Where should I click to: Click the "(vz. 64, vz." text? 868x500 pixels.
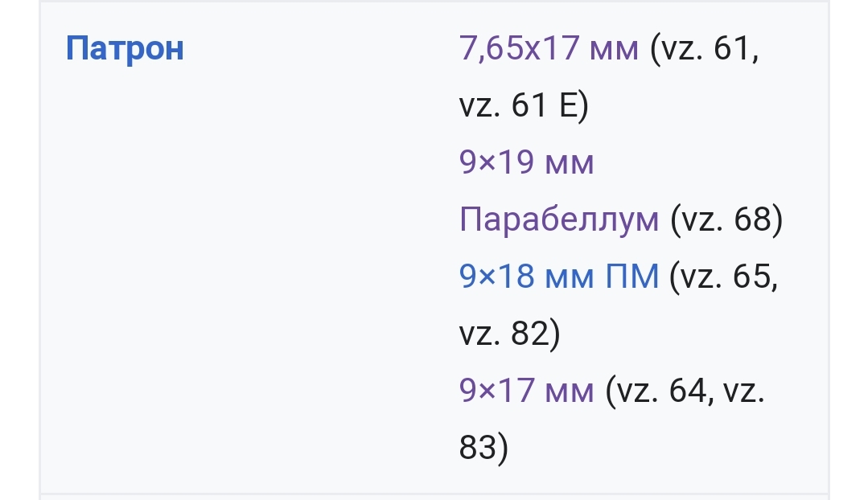pos(685,391)
